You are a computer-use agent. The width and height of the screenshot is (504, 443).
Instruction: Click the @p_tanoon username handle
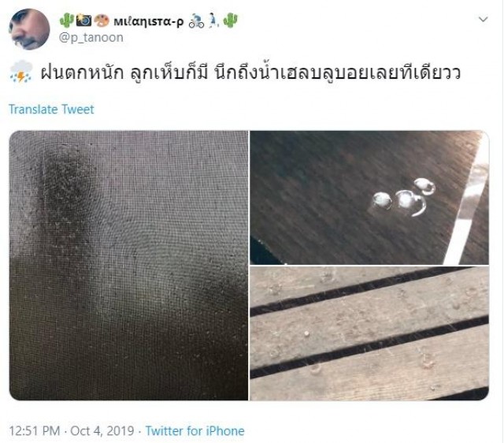tap(91, 37)
